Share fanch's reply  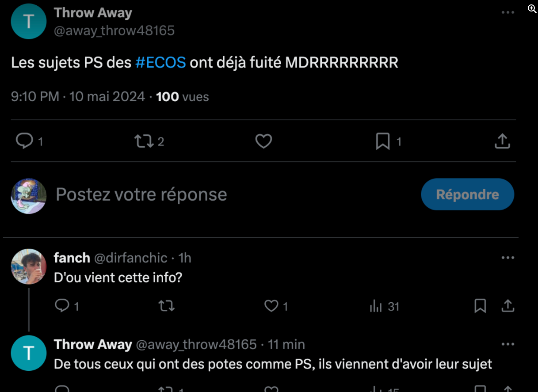(508, 306)
